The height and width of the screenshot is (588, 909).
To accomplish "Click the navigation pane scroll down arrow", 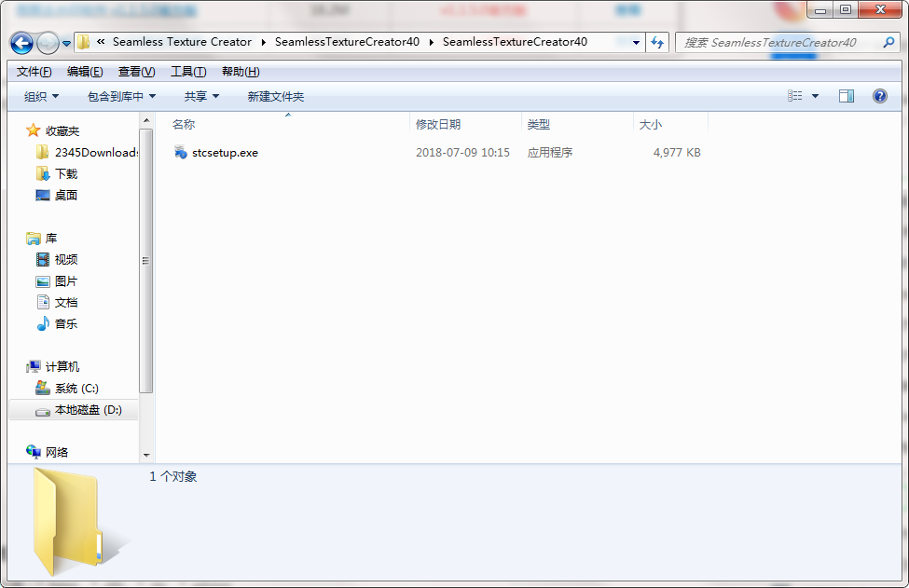I will pos(146,456).
